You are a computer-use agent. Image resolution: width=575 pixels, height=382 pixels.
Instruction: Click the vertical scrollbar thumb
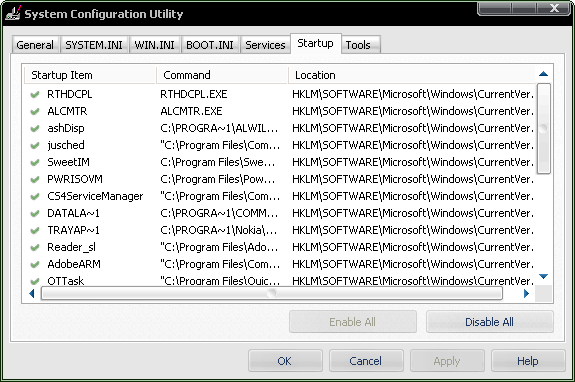(x=543, y=128)
